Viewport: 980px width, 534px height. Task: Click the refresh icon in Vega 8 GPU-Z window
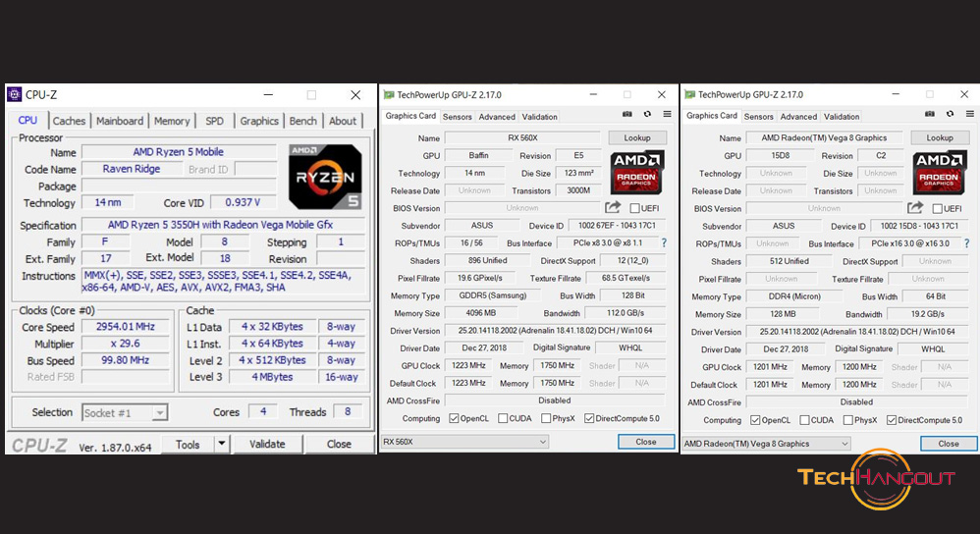pos(950,114)
